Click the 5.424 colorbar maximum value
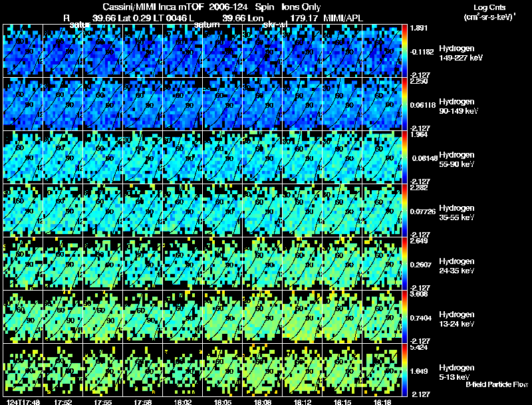Image resolution: width=532 pixels, height=405 pixels. (x=419, y=347)
